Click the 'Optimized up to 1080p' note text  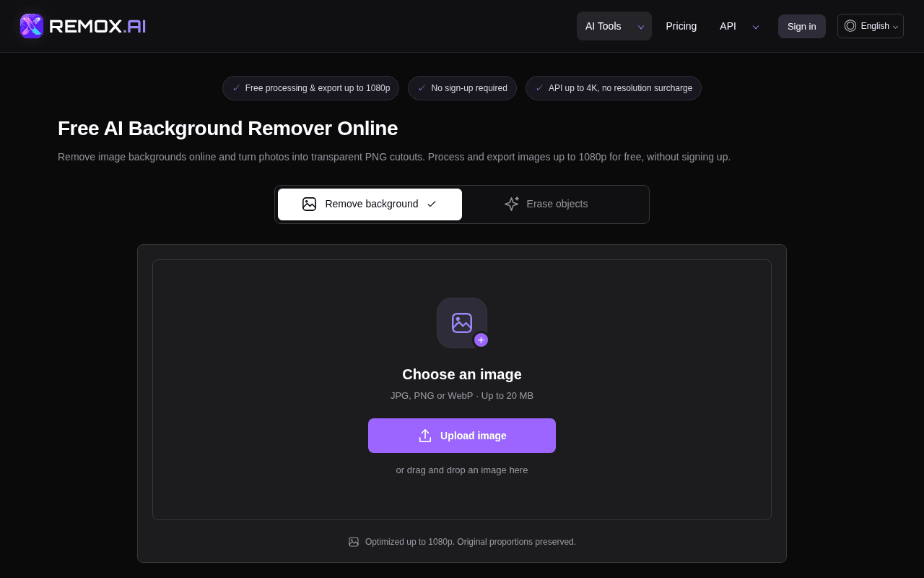(471, 542)
